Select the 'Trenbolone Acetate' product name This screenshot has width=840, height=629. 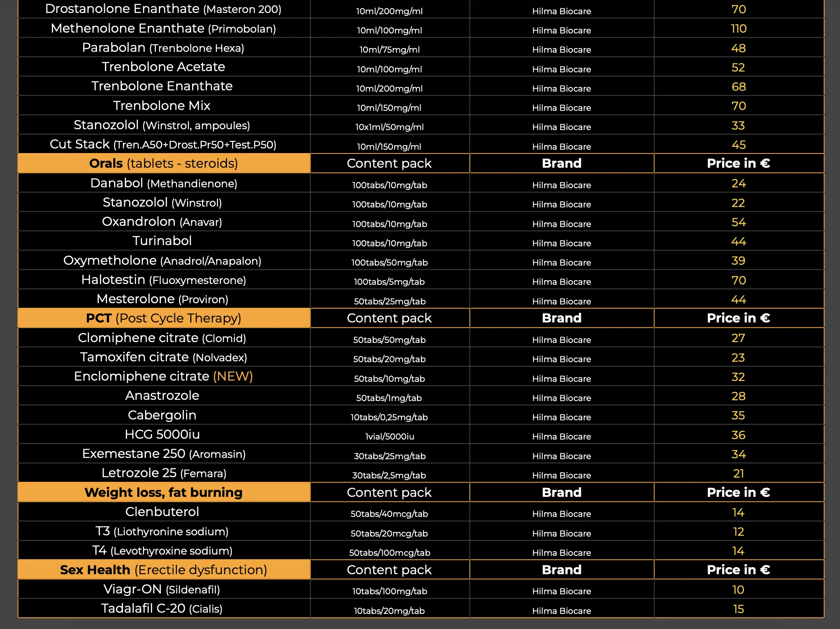[163, 67]
